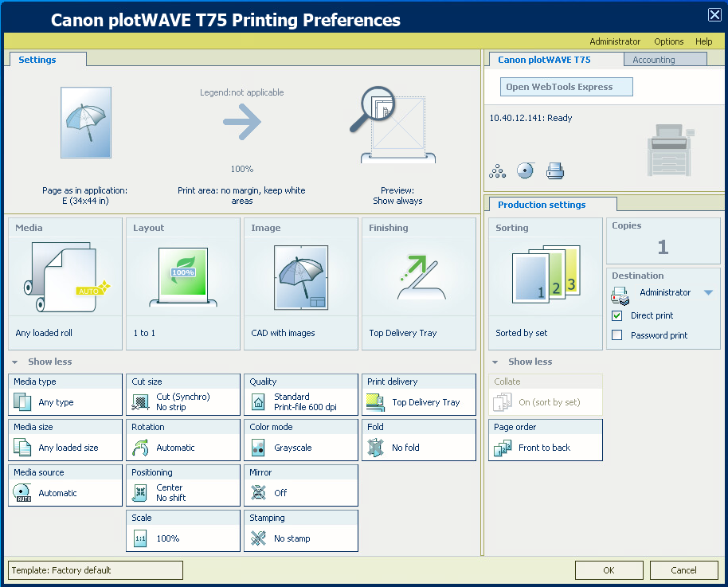Open the Help menu
This screenshot has height=587, width=728.
(703, 41)
